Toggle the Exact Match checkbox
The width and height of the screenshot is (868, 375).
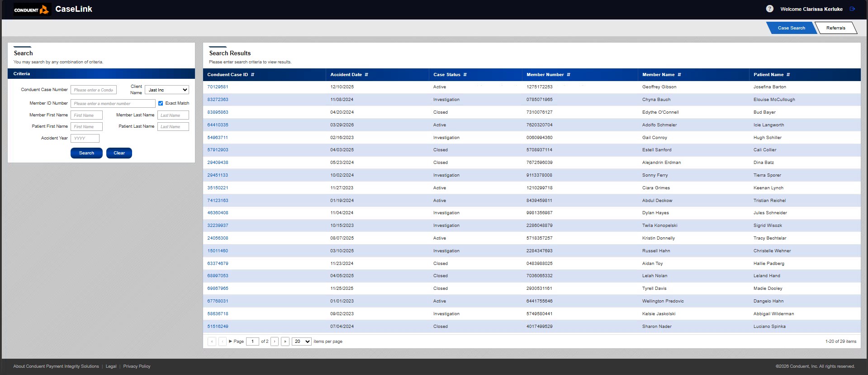161,103
